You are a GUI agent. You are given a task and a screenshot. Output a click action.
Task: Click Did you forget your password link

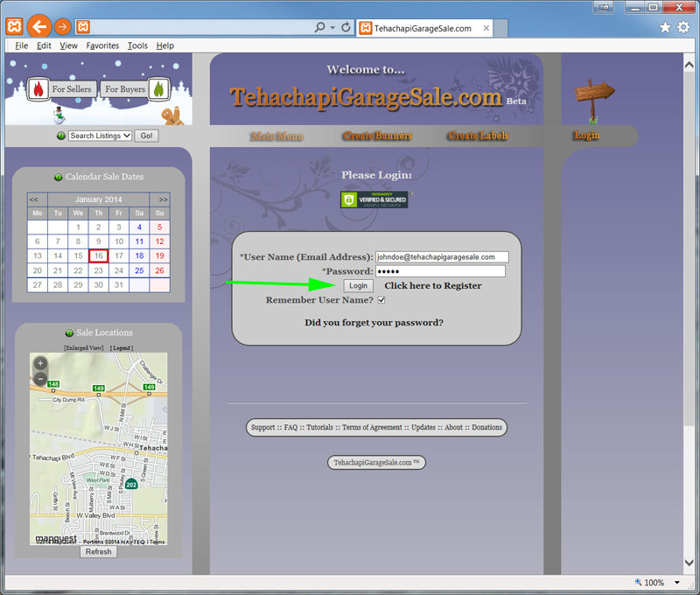tap(374, 323)
